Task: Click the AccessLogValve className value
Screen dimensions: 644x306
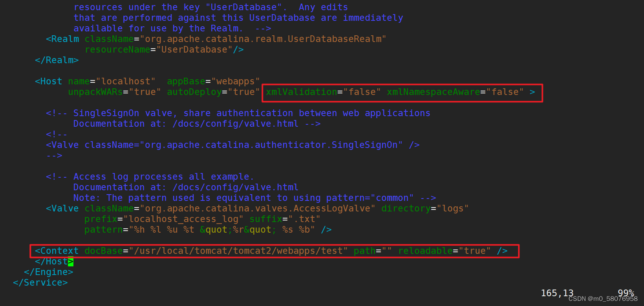Action: coord(258,209)
